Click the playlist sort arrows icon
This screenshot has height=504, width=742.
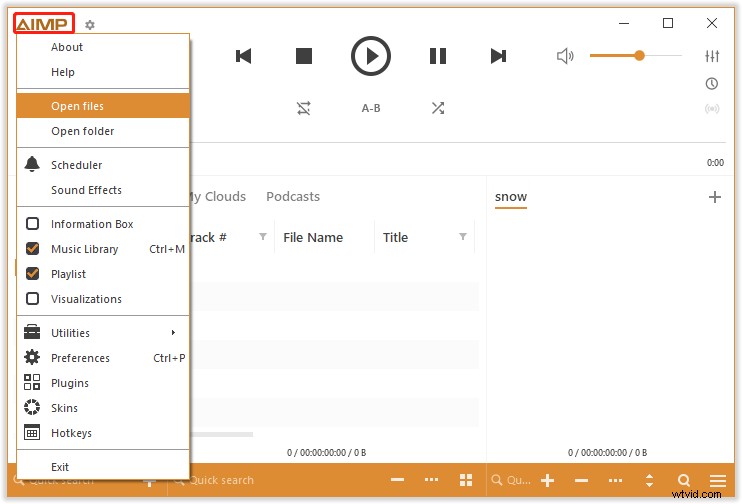[x=649, y=480]
